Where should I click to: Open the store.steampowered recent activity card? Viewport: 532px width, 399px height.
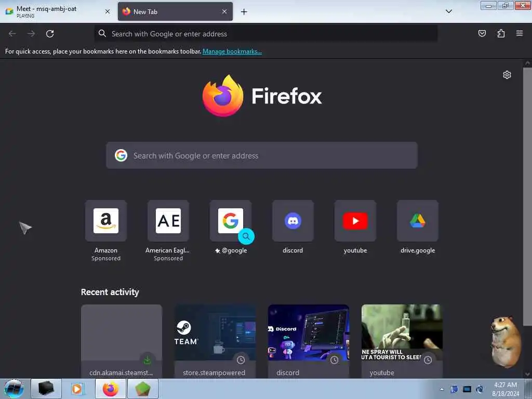click(x=215, y=341)
